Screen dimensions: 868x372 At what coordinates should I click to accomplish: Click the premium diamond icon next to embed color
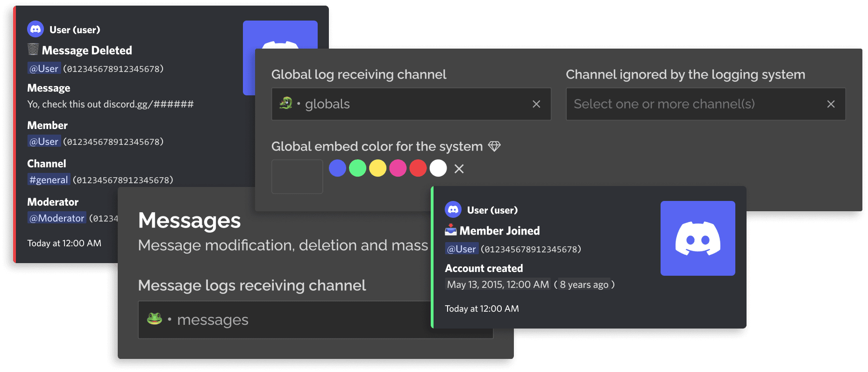(x=494, y=146)
